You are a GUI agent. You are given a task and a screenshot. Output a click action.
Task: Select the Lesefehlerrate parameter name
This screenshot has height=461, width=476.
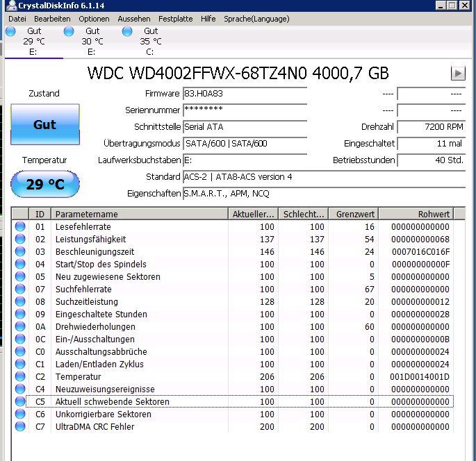point(83,227)
